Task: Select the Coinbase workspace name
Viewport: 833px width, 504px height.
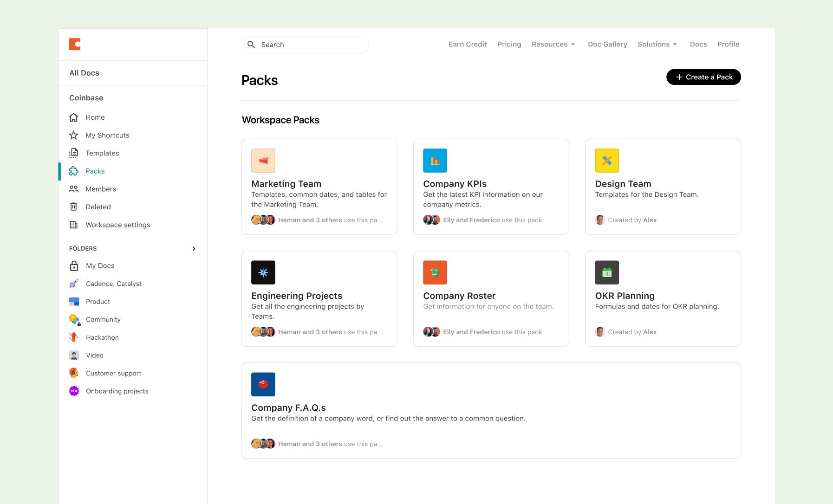Action: click(86, 98)
